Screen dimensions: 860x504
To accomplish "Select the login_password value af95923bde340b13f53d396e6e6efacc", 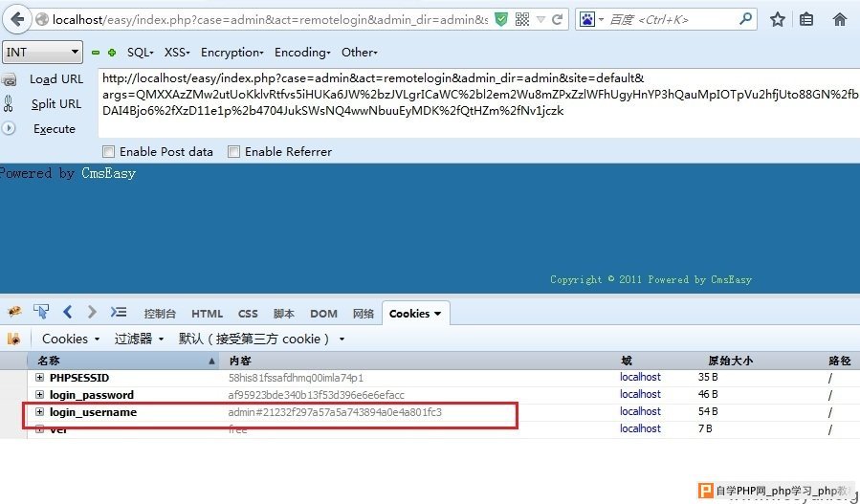I will (x=316, y=395).
